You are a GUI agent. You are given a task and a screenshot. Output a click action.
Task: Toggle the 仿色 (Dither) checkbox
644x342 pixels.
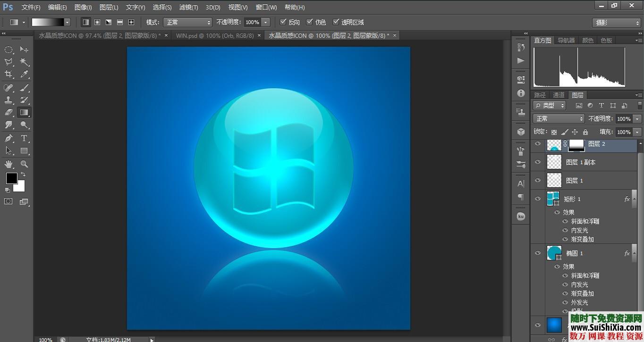tap(310, 22)
